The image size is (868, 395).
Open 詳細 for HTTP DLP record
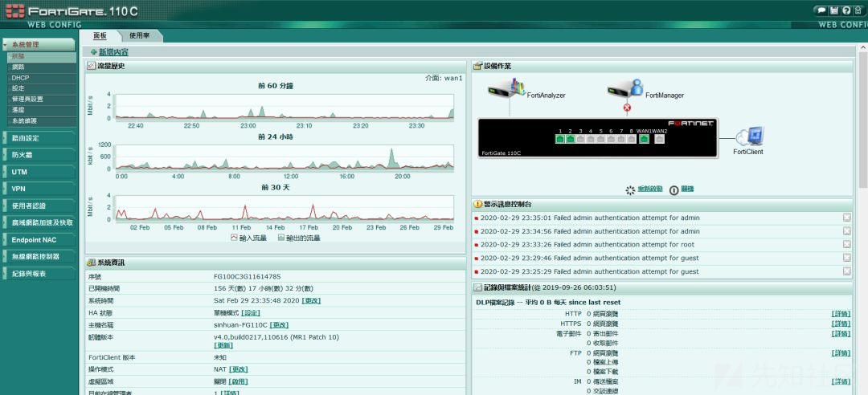pyautogui.click(x=841, y=314)
